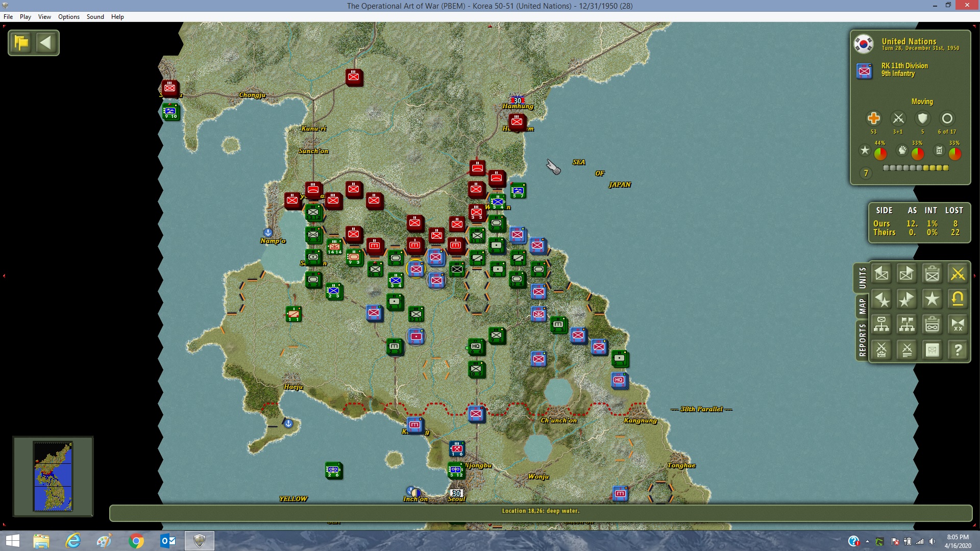The height and width of the screenshot is (551, 980).
Task: Open the flags hierarchy chart icon
Action: coord(907,324)
